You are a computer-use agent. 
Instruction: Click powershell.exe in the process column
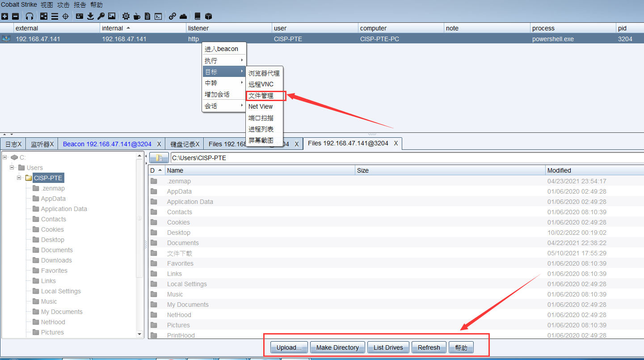click(553, 39)
